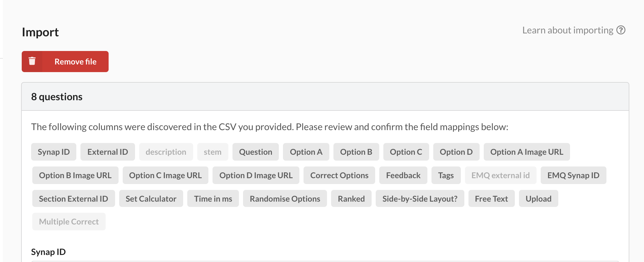Viewport: 644px width, 262px height.
Task: Select the Tags column chip
Action: pyautogui.click(x=446, y=175)
